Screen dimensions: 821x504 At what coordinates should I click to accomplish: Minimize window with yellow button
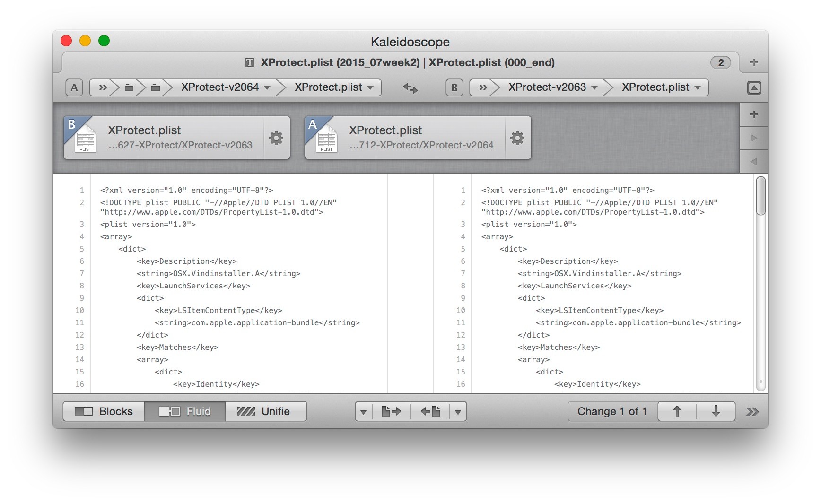point(85,41)
